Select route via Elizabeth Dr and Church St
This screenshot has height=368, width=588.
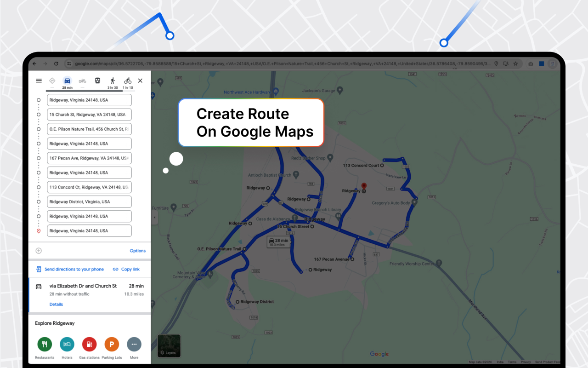90,295
